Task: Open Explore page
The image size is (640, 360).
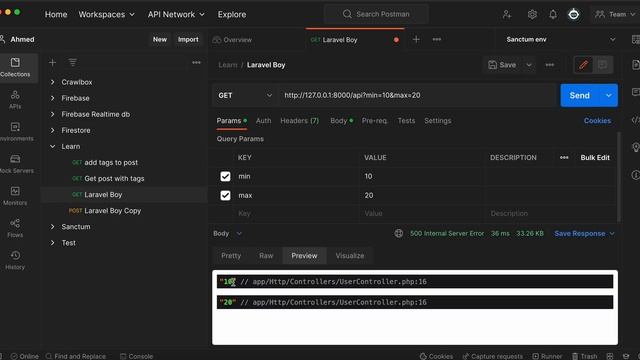Action: (232, 14)
